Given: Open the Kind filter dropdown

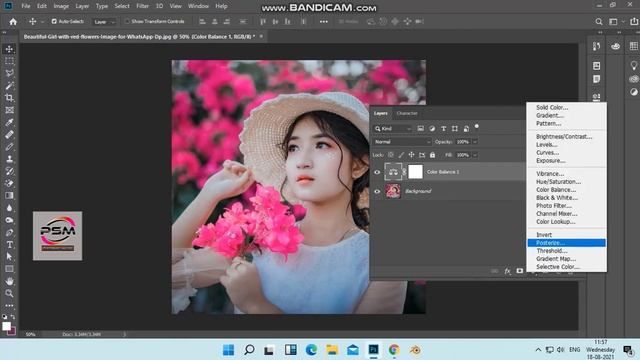Looking at the screenshot, I should pyautogui.click(x=393, y=129).
